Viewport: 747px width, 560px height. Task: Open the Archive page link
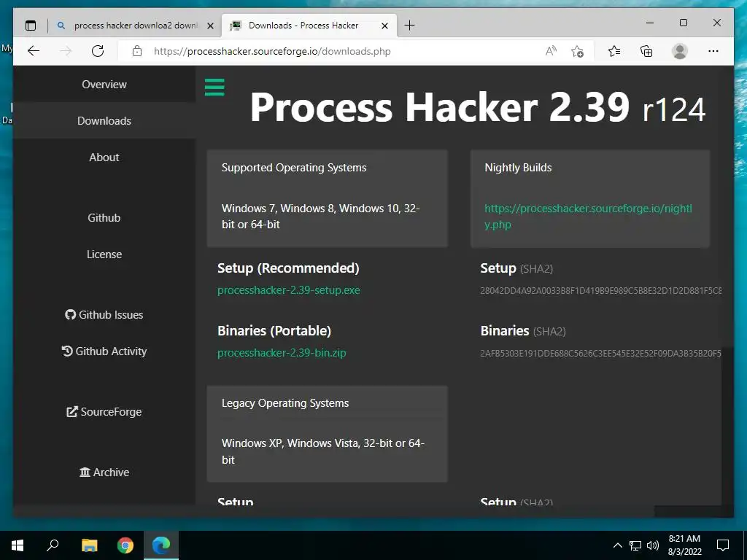[x=104, y=472]
